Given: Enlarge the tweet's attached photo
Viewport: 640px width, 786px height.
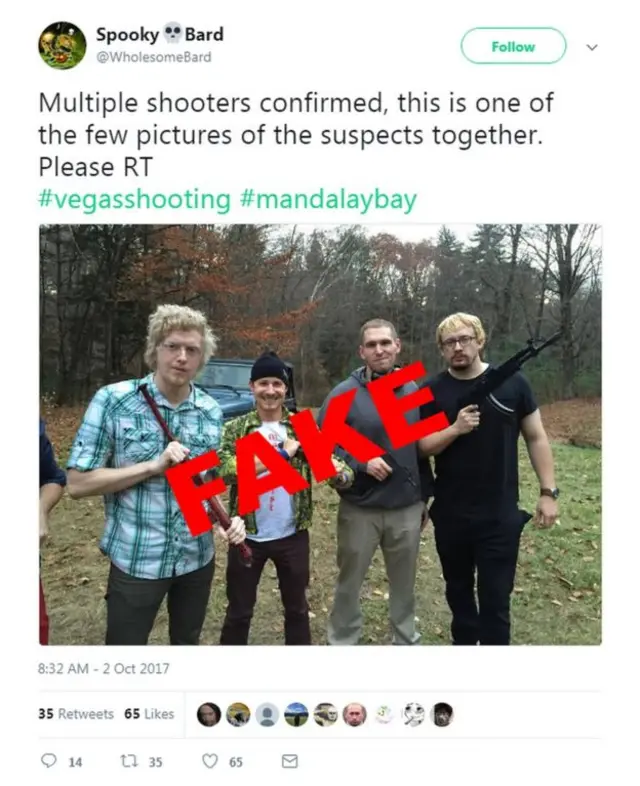Looking at the screenshot, I should 320,434.
